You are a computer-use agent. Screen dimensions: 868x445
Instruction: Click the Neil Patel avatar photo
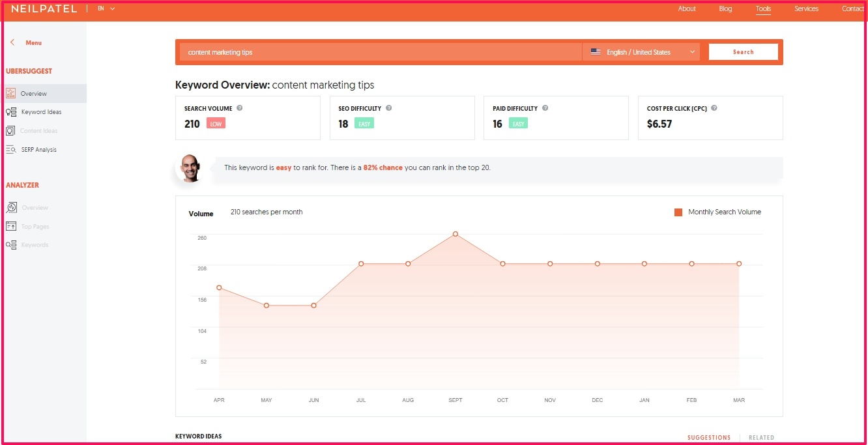coord(190,168)
